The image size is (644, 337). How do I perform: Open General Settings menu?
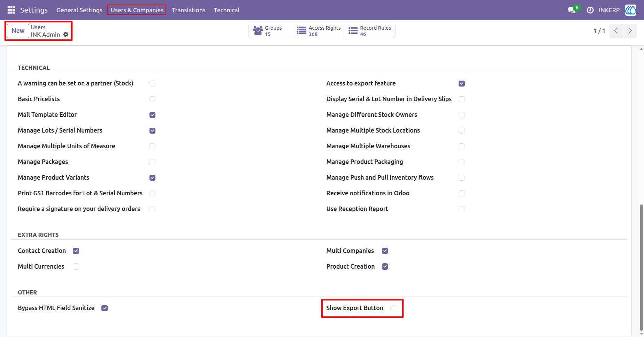tap(79, 10)
